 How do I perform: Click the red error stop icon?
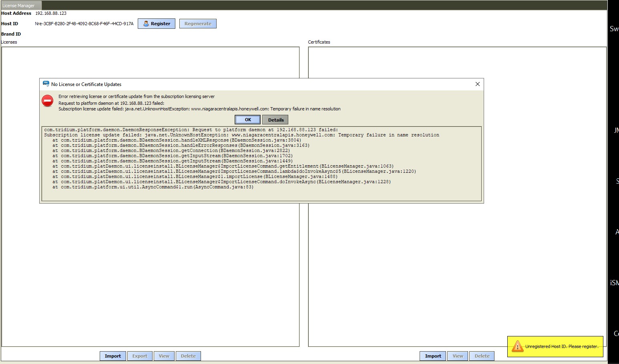[47, 101]
